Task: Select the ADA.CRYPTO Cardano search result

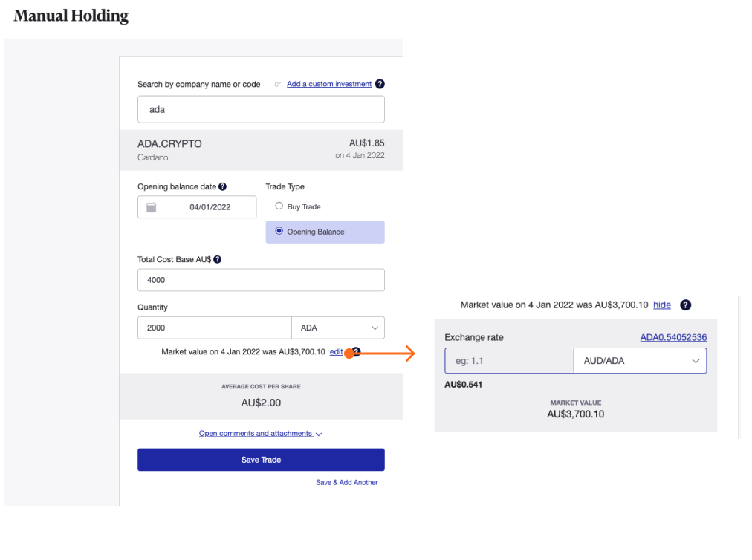Action: (x=261, y=150)
